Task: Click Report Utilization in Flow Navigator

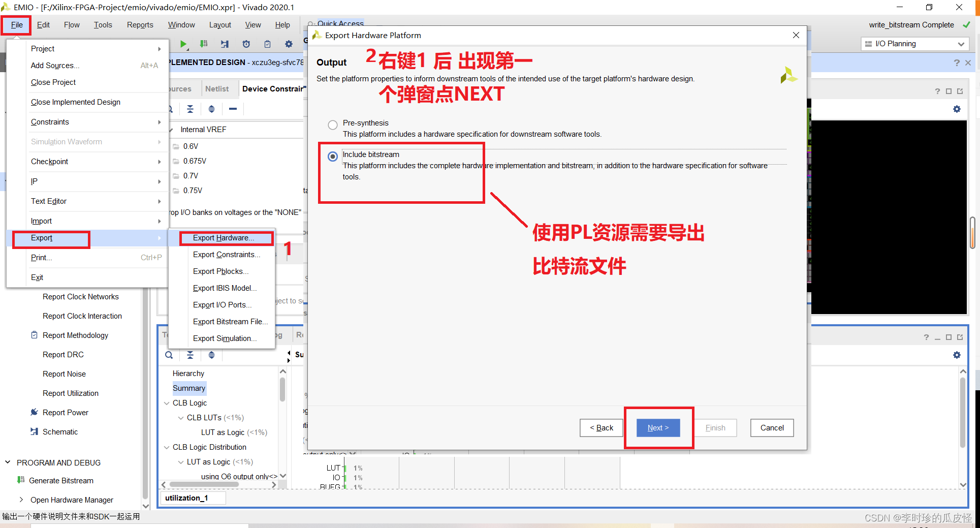Action: click(71, 393)
